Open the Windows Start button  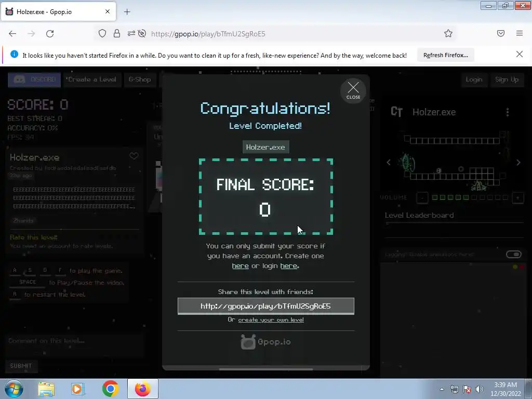pos(14,389)
